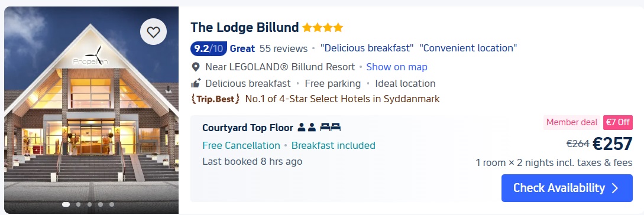644x215 pixels.
Task: Open the hotel entrance photo
Action: pyautogui.click(x=91, y=110)
